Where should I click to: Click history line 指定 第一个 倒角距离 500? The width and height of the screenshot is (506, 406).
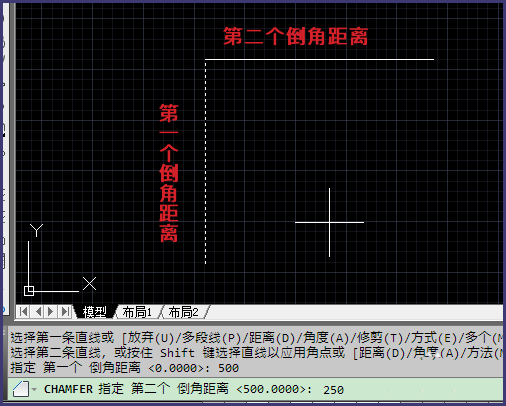(x=125, y=368)
